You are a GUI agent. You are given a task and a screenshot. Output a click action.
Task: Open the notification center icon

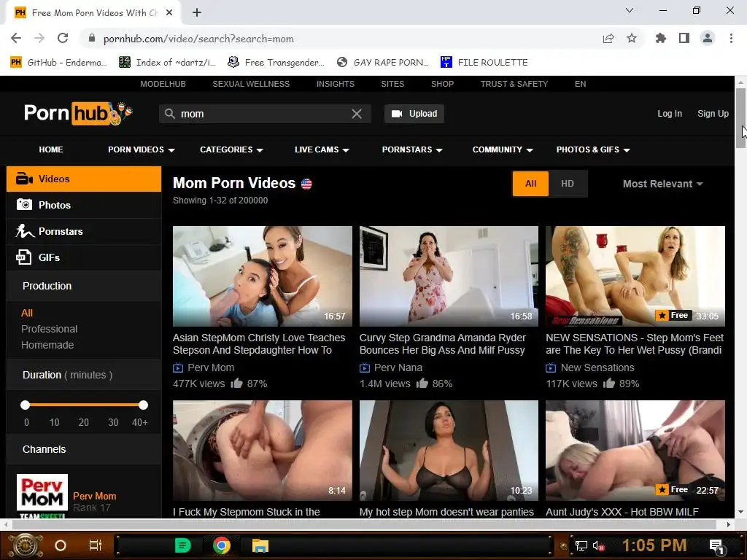(717, 545)
